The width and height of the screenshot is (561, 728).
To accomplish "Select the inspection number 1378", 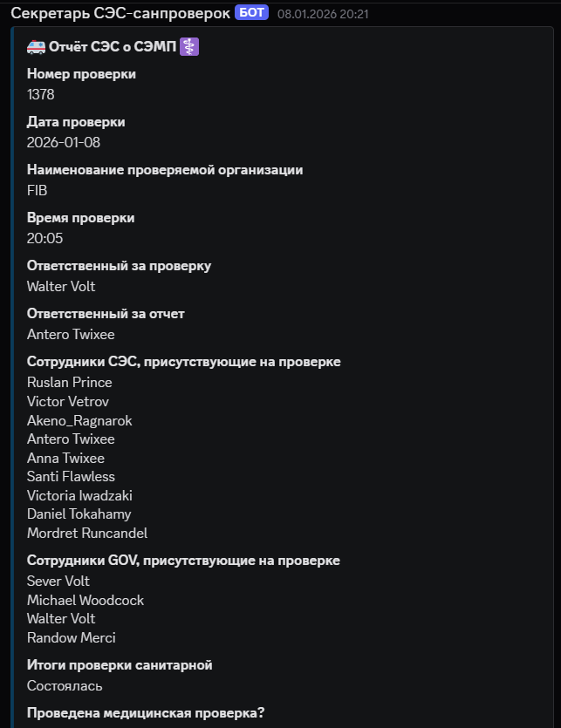I will click(x=40, y=94).
